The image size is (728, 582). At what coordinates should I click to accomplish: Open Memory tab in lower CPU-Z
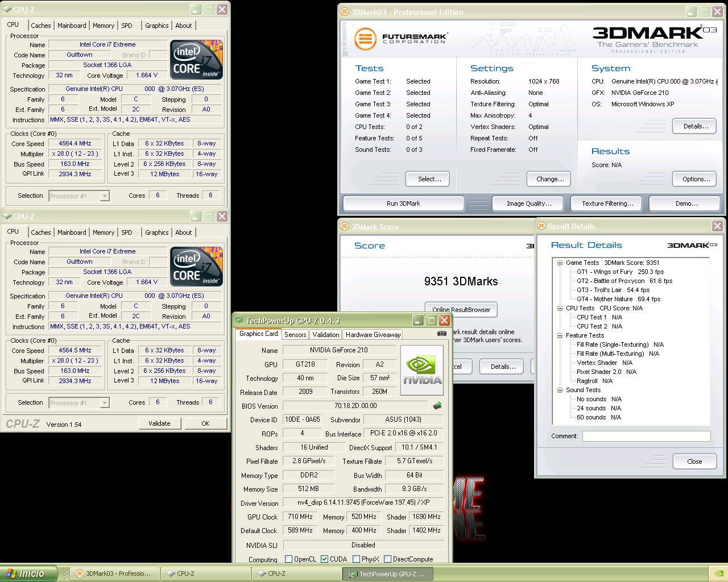[x=104, y=232]
